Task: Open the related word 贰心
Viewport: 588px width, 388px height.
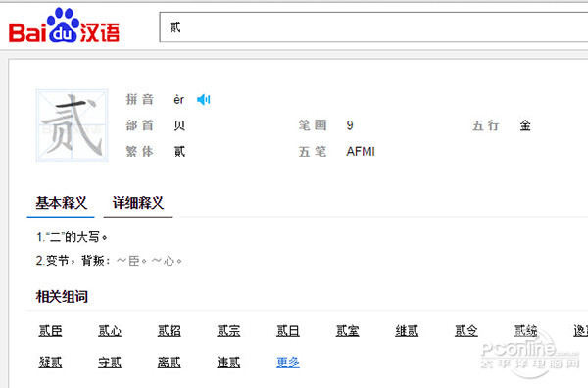Action: pos(110,331)
